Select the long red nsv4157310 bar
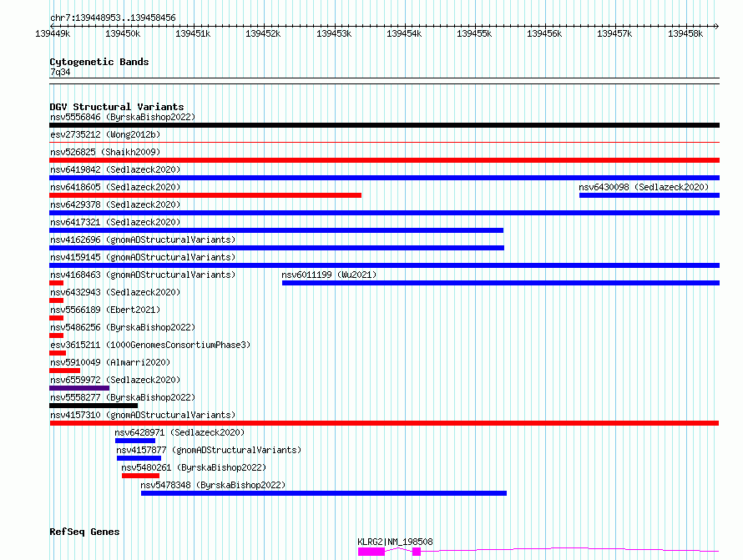The image size is (743, 560). tap(384, 423)
